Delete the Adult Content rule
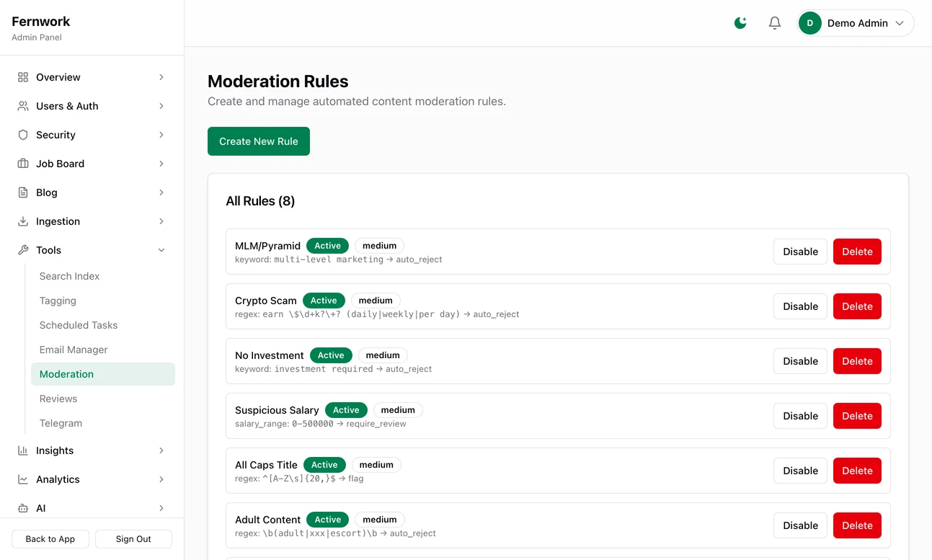932x560 pixels. 857,525
